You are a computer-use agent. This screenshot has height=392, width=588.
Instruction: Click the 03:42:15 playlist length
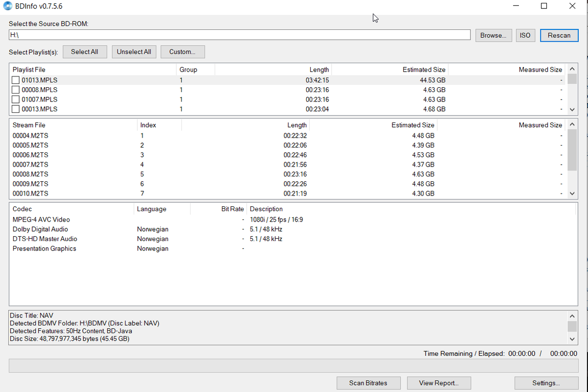pyautogui.click(x=317, y=80)
